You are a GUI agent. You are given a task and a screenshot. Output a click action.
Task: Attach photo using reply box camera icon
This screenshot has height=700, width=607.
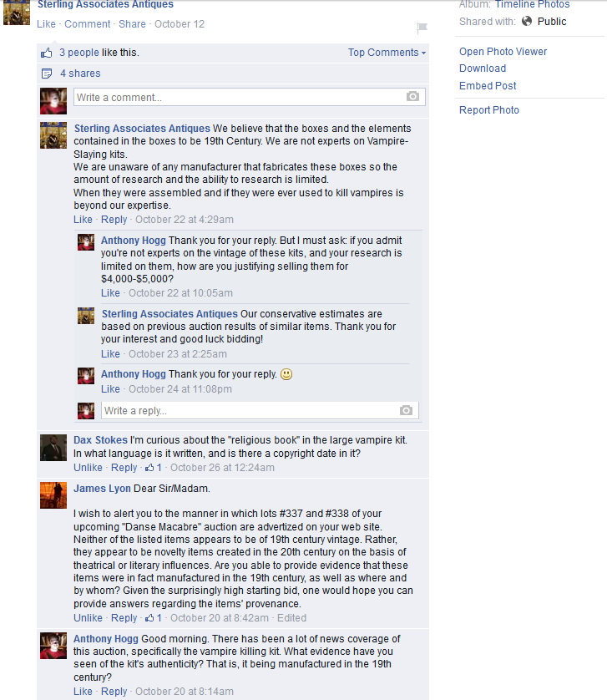406,410
